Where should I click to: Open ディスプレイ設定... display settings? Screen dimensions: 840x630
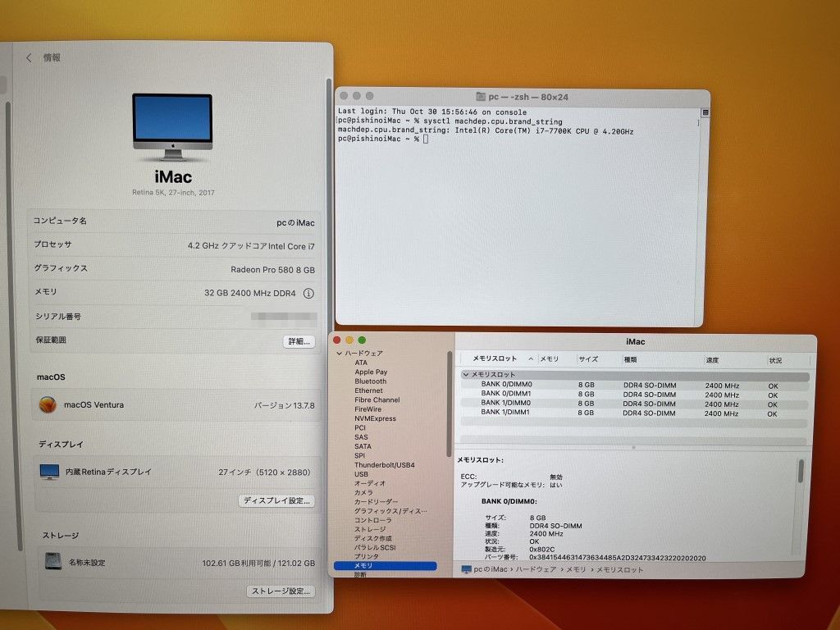click(276, 501)
